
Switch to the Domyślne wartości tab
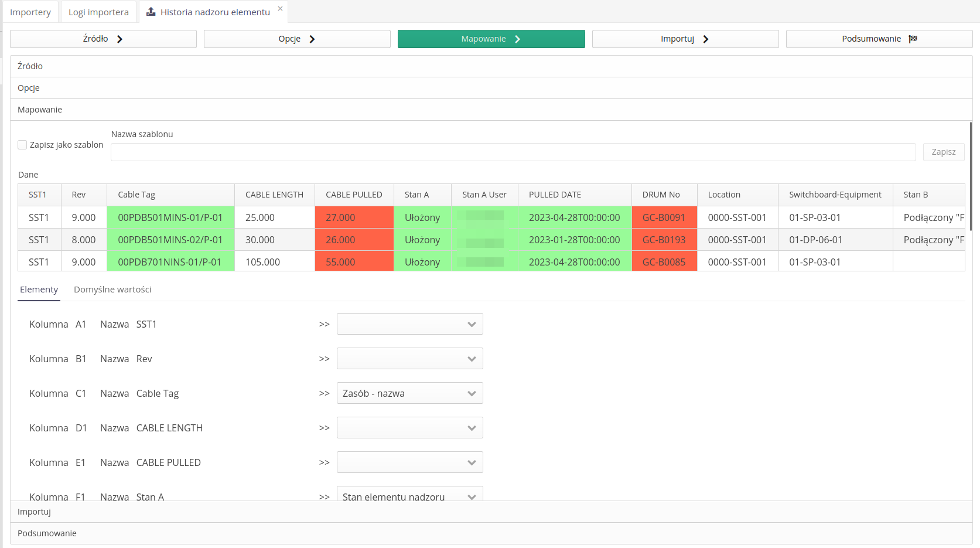[112, 290]
